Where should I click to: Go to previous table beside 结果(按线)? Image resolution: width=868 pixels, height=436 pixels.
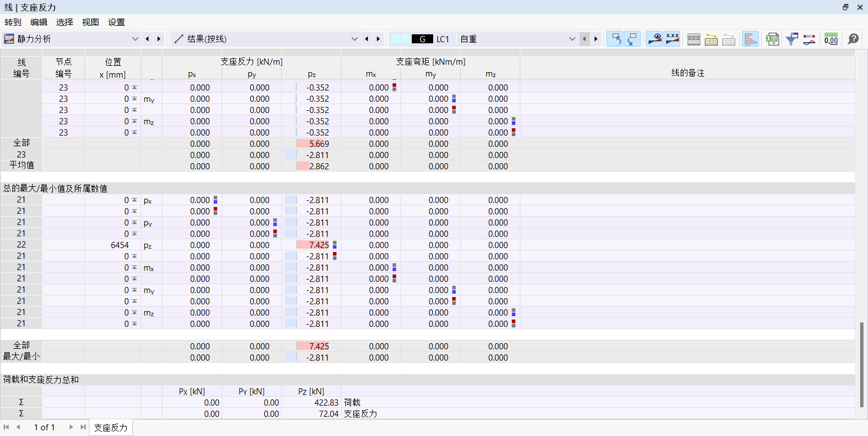[367, 39]
